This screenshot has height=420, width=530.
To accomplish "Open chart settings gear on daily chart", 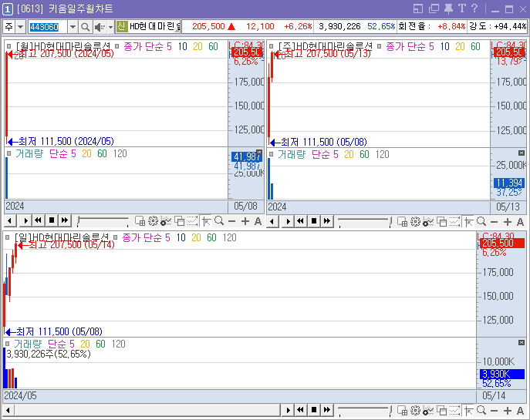I will (415, 410).
